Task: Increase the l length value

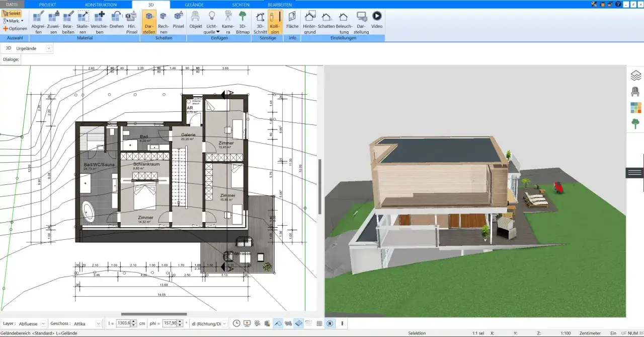Action: 134,321
